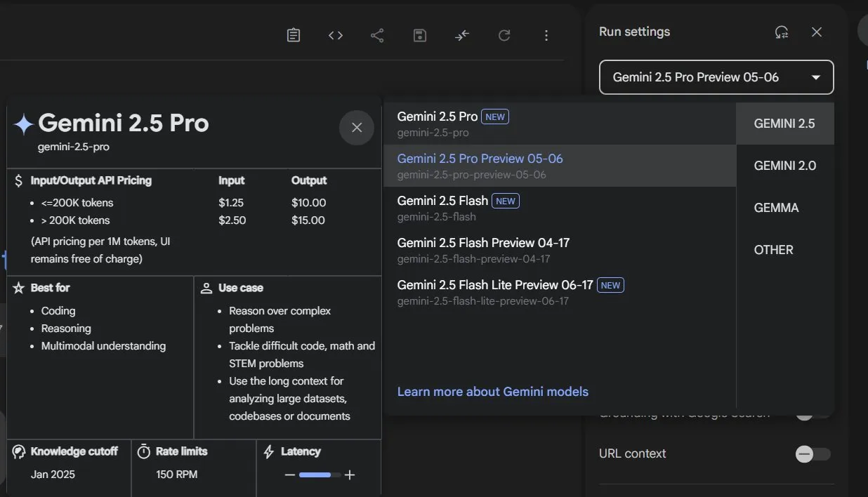This screenshot has height=497, width=868.
Task: Click the NEW badge beside Gemini 2.5 Pro
Action: pos(495,117)
